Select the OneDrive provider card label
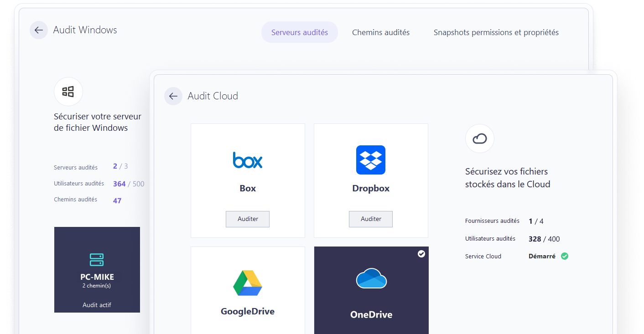Viewport: 644px width, 334px height. pyautogui.click(x=371, y=314)
